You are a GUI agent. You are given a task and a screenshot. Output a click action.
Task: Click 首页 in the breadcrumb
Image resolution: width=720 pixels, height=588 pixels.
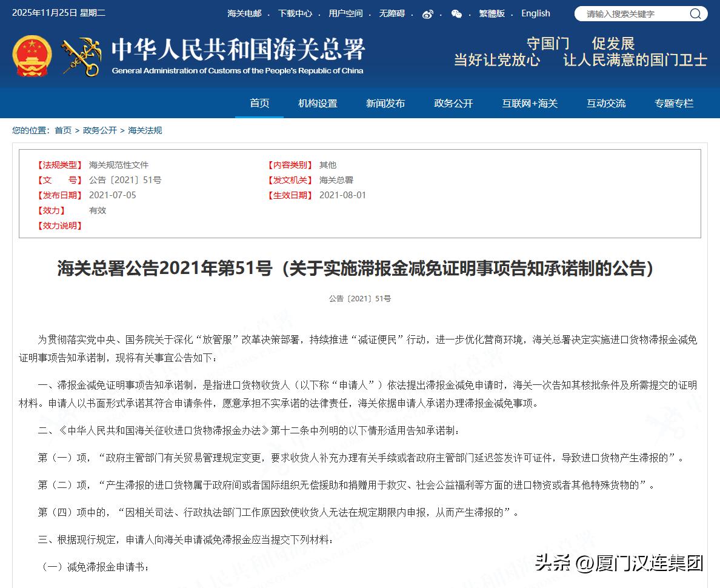tap(63, 130)
